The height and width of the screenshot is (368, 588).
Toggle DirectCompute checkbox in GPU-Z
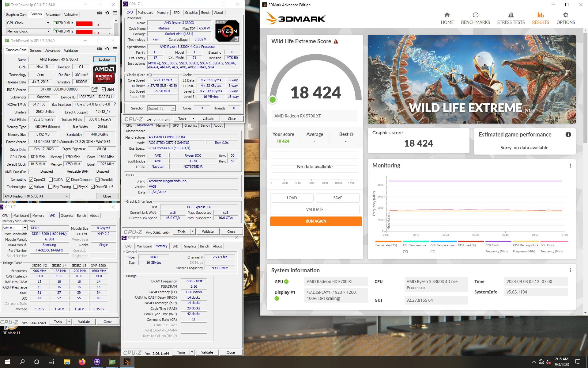(x=68, y=180)
